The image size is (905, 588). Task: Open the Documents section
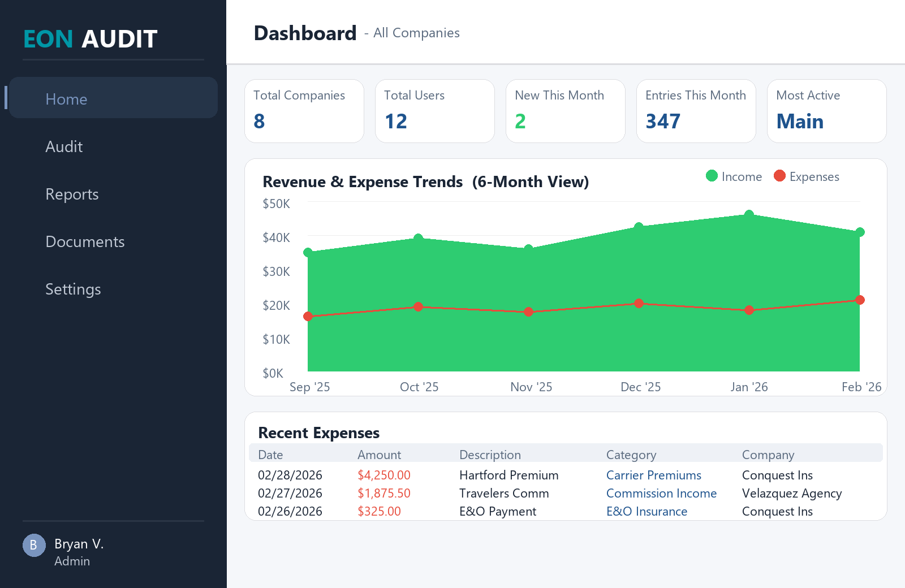click(85, 241)
